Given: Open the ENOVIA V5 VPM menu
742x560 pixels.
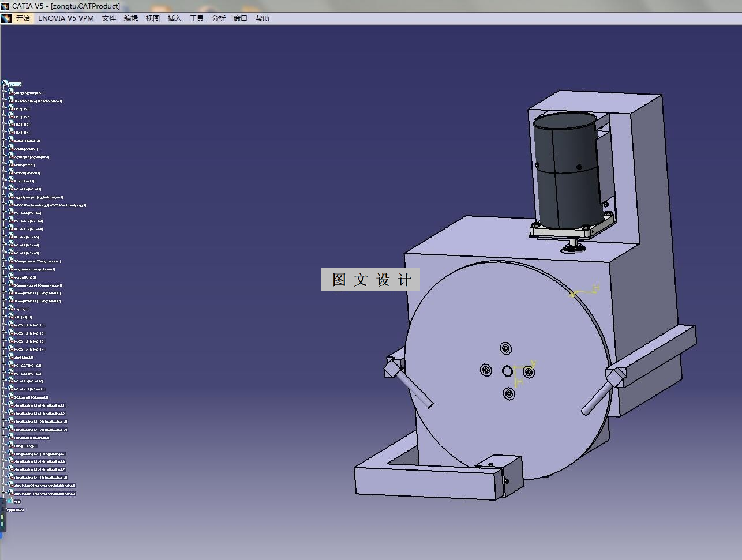Looking at the screenshot, I should tap(66, 18).
